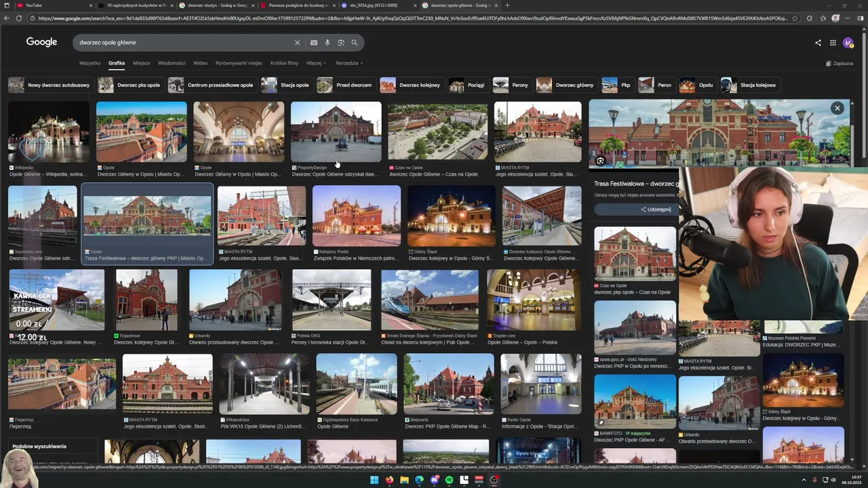Click 'Trasa Festiwalowa' preview title link

tap(635, 184)
